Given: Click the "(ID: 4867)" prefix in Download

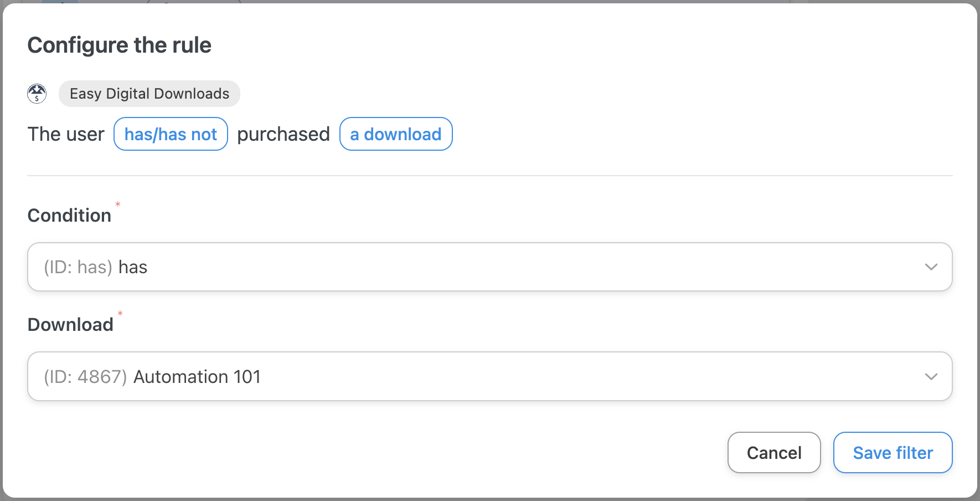Looking at the screenshot, I should click(85, 377).
